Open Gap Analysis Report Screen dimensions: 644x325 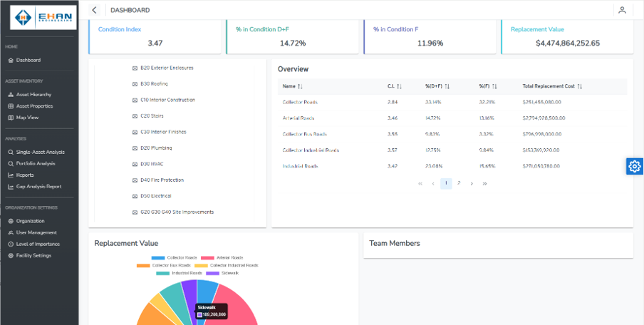pyautogui.click(x=38, y=187)
